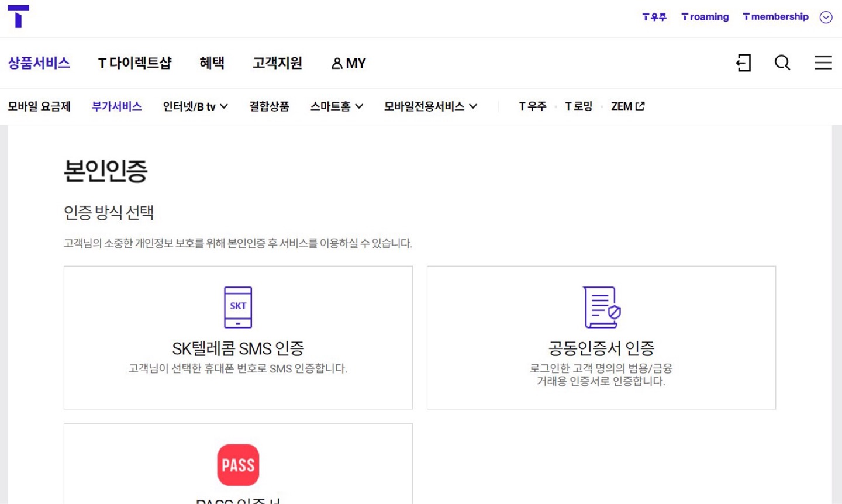The image size is (842, 504).
Task: Click the T logo in the top left
Action: pyautogui.click(x=19, y=16)
